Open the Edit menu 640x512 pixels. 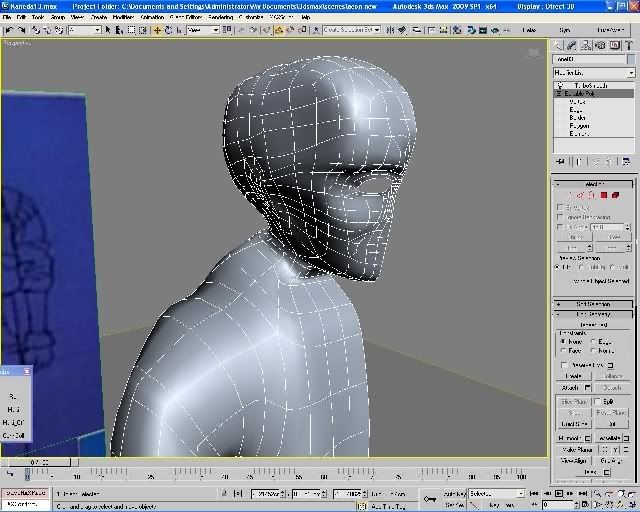(23, 17)
